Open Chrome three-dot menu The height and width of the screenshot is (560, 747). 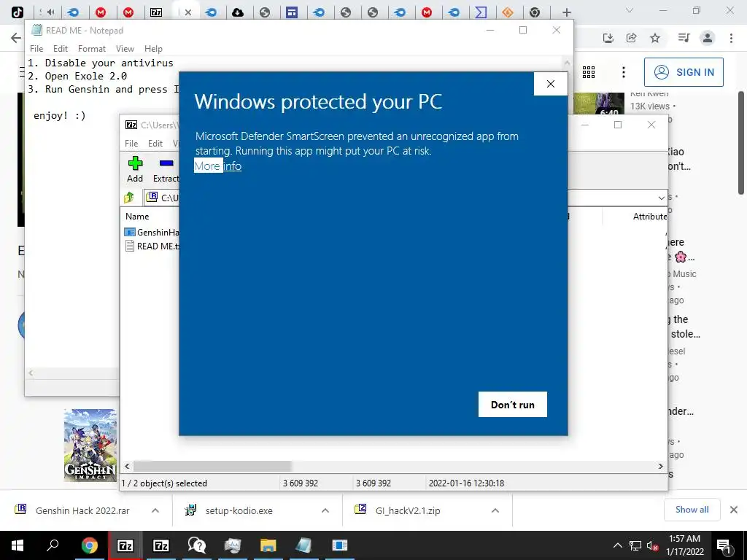tap(731, 38)
